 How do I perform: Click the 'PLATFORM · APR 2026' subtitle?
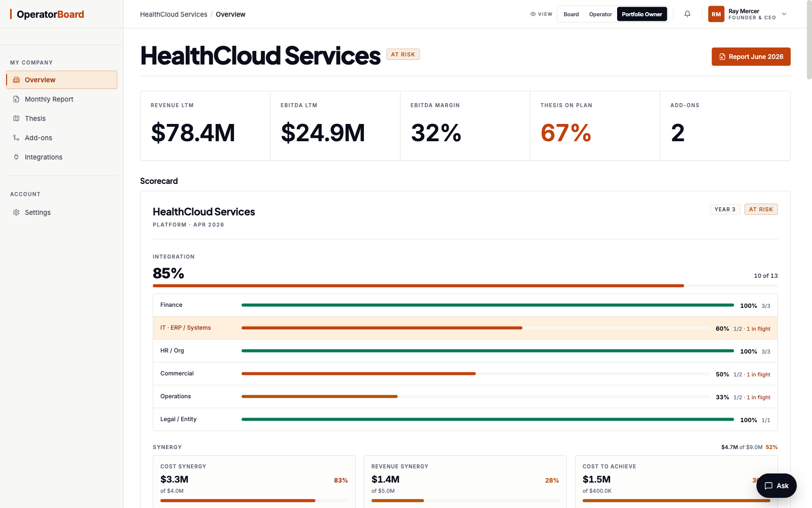click(188, 225)
